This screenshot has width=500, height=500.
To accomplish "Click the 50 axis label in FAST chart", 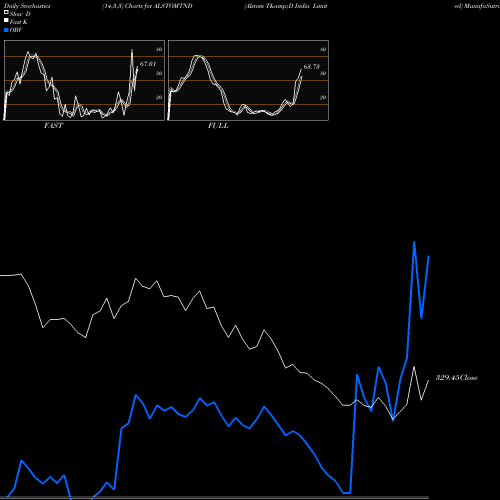I will pos(159,73).
